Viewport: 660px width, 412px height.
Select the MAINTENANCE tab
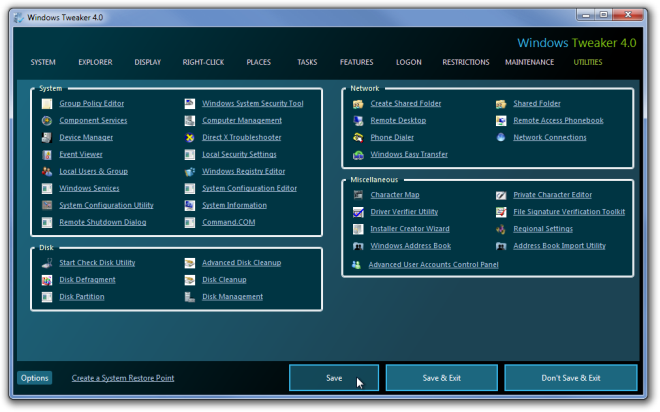tap(530, 62)
